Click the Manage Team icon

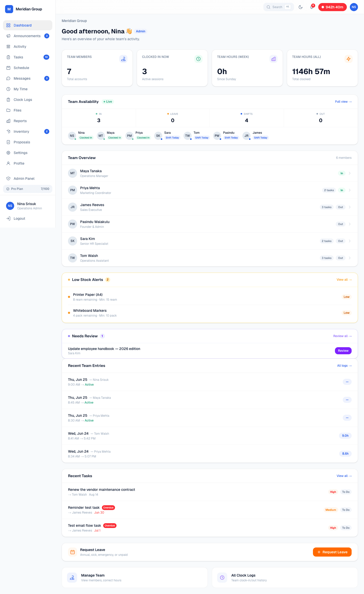[x=72, y=578]
